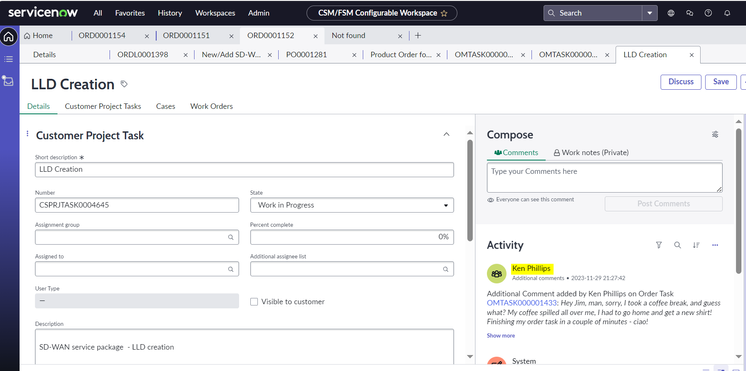Viewport: 746px width, 371px height.
Task: Open the State dropdown
Action: click(x=352, y=205)
